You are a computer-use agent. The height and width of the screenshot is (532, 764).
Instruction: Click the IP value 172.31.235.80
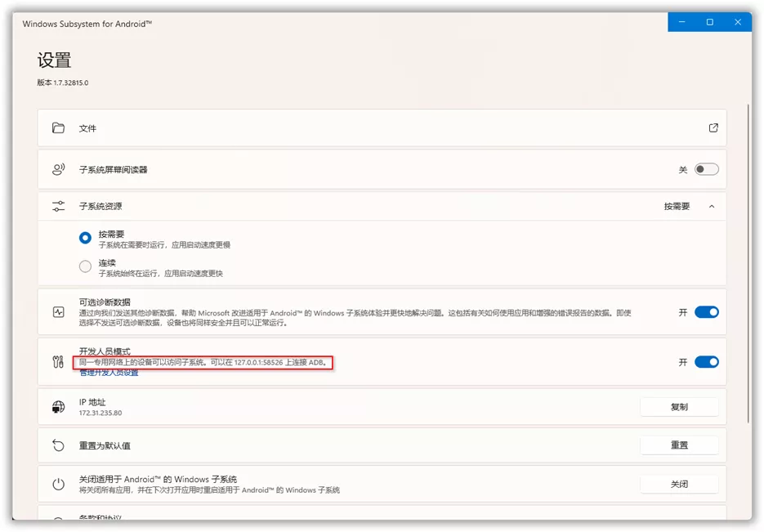pyautogui.click(x=101, y=413)
